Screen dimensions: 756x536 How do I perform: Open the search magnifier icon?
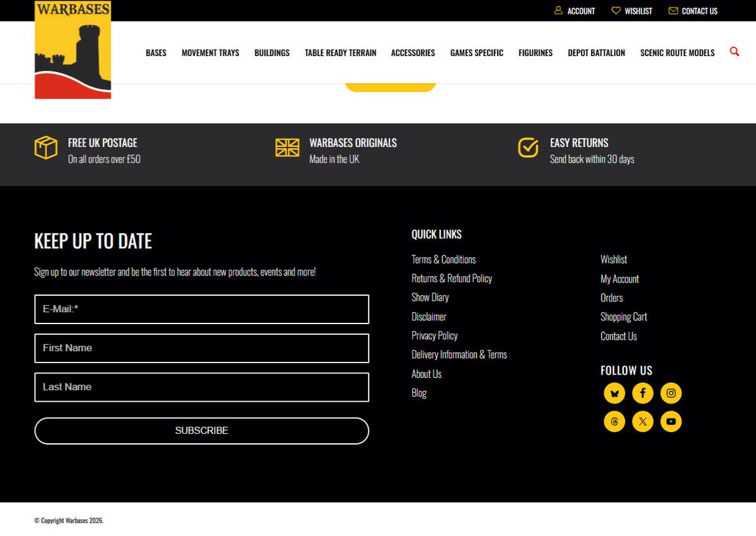click(735, 52)
